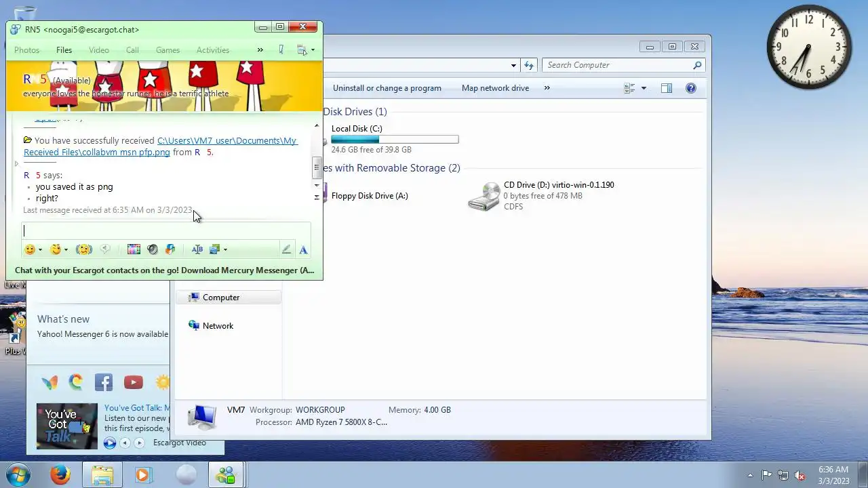
Task: Click the voice clip speaker icon
Action: pyautogui.click(x=105, y=249)
